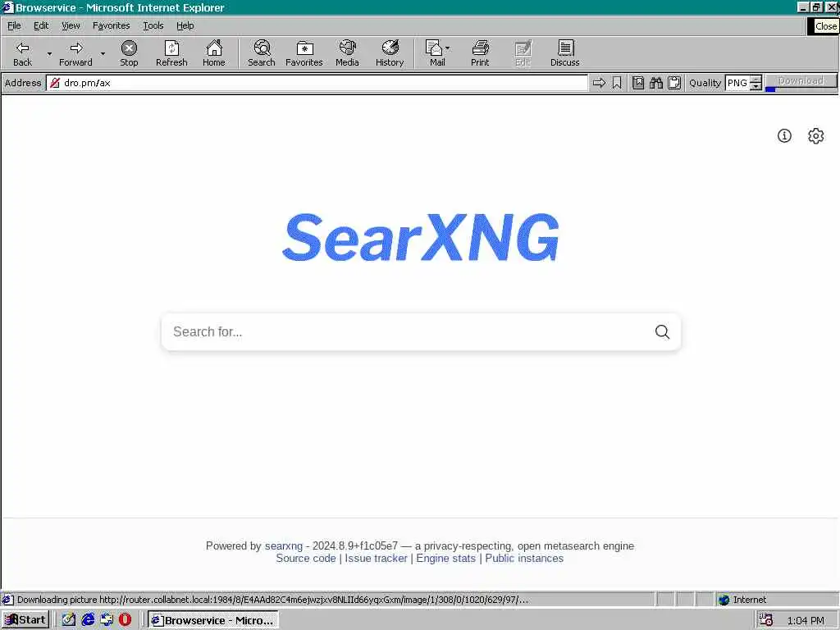Decrease Quality with the down stepper arrow
This screenshot has height=630, width=840.
tap(756, 86)
